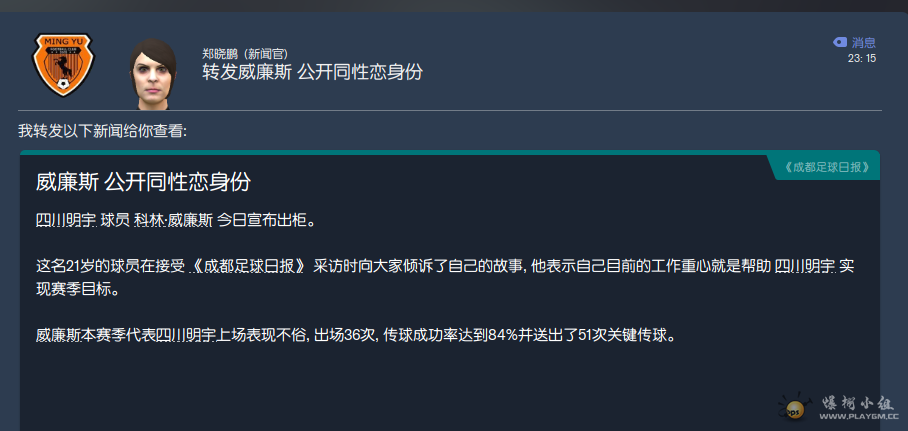Screen dimensions: 908x431
Task: Click the intro line 我转发以下新闻给你查看
Action: (x=102, y=131)
